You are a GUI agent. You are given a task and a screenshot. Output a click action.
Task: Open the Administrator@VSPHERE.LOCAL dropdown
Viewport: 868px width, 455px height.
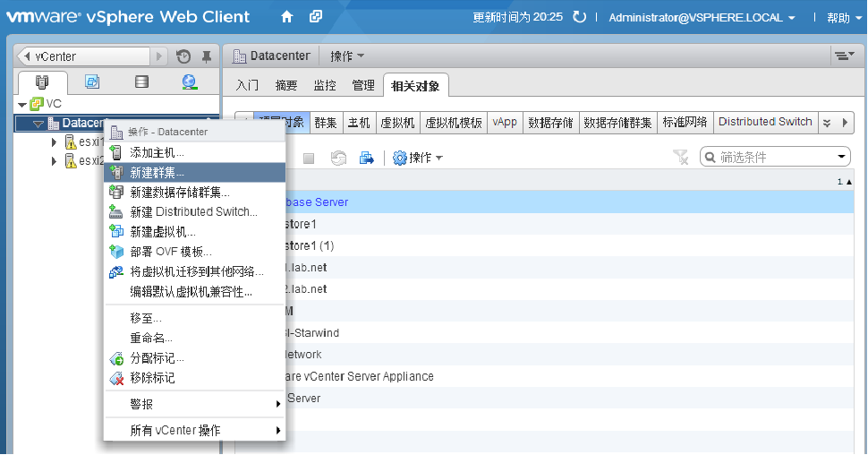tap(702, 18)
